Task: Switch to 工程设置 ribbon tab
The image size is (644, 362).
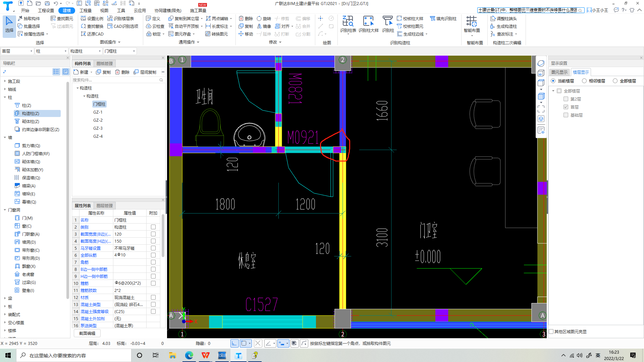Action: [46, 10]
